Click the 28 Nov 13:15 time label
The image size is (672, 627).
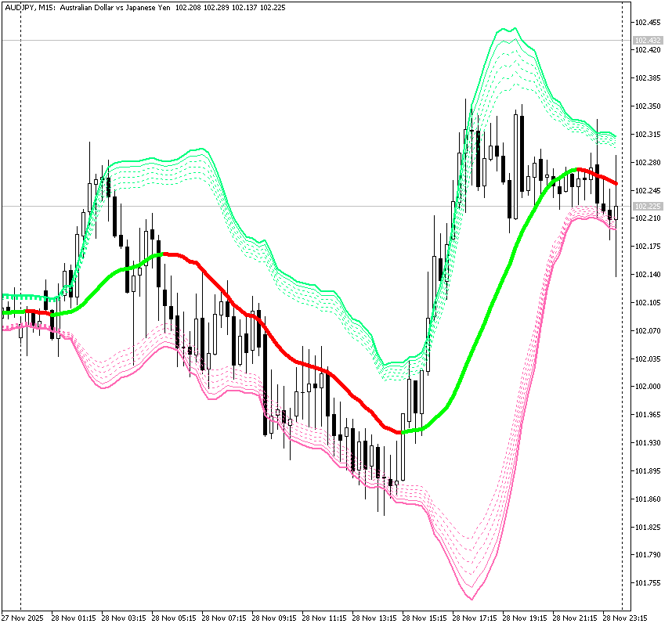pos(374,618)
